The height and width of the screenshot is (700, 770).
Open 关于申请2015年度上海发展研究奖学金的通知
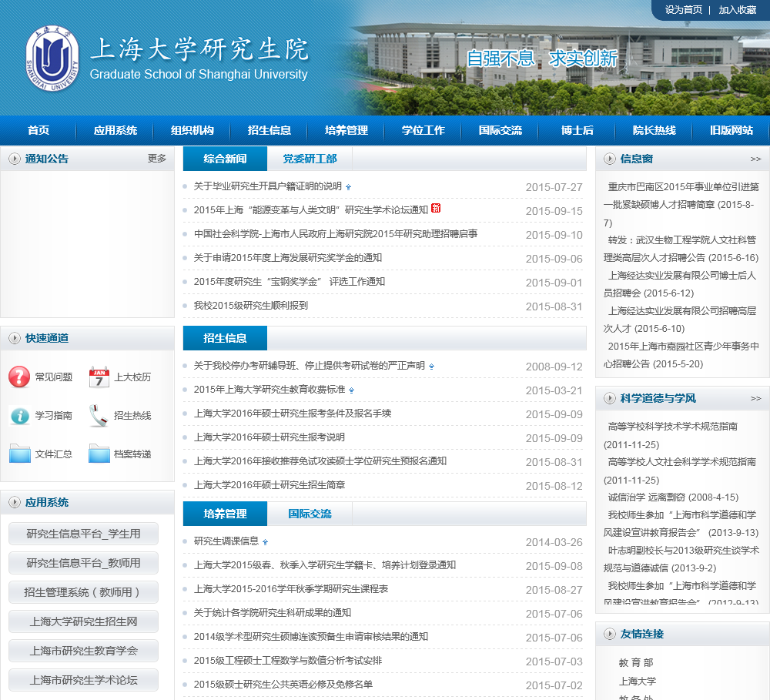[x=288, y=258]
